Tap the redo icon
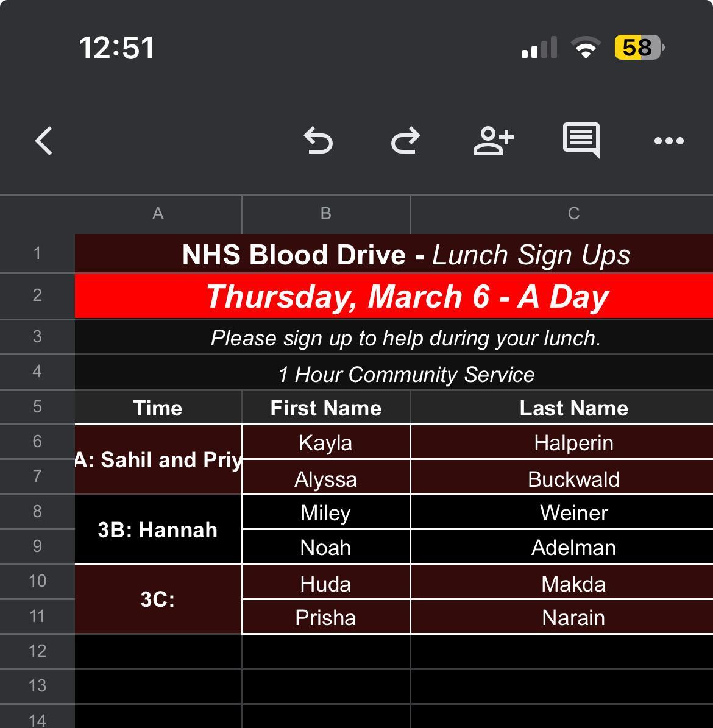Viewport: 713px width, 728px height. pos(405,141)
